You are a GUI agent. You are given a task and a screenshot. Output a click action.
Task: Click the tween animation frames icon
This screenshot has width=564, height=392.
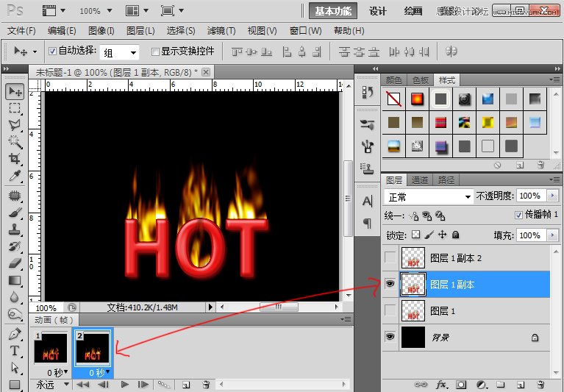coord(165,384)
